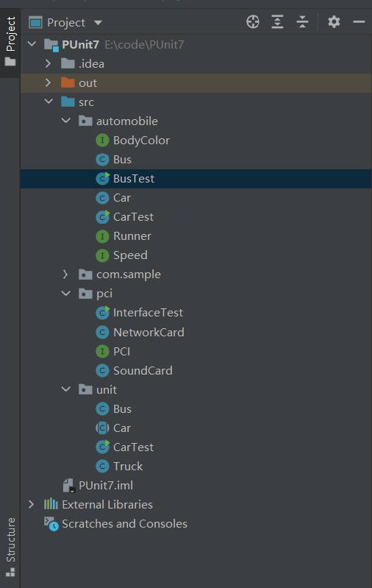Open the Structure side tab
The image size is (372, 588).
pyautogui.click(x=10, y=547)
